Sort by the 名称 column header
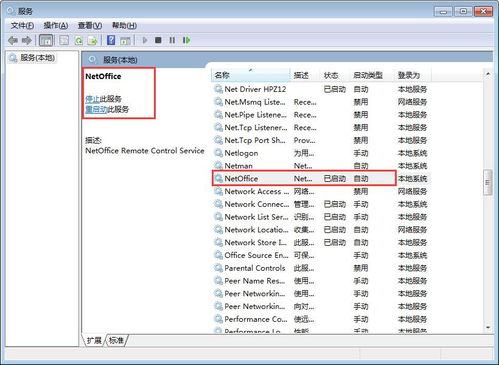This screenshot has width=499, height=365. click(251, 75)
